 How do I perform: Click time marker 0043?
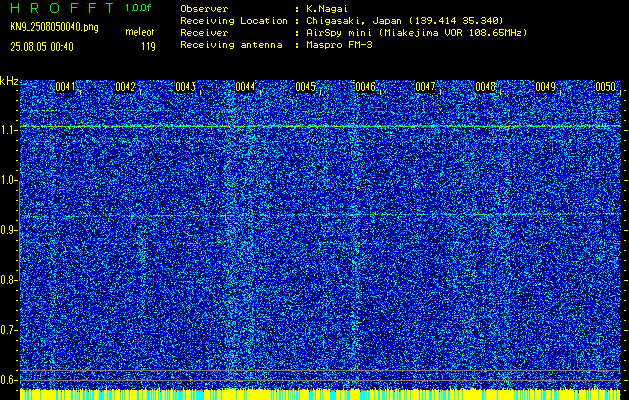point(185,87)
